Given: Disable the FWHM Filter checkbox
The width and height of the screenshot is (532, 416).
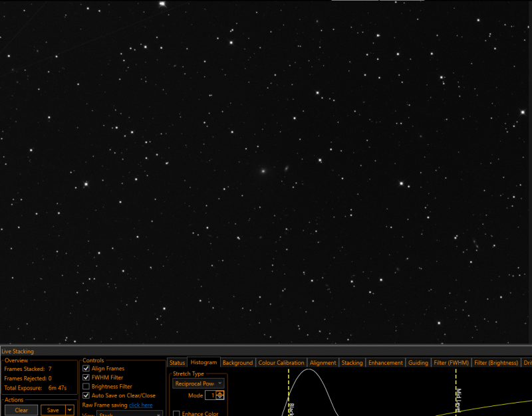Looking at the screenshot, I should [86, 377].
